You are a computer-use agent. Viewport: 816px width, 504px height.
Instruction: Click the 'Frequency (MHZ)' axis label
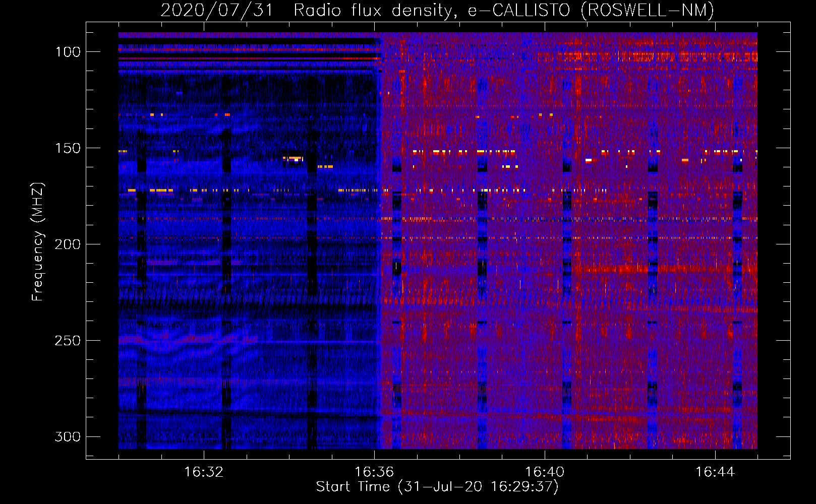coord(38,241)
